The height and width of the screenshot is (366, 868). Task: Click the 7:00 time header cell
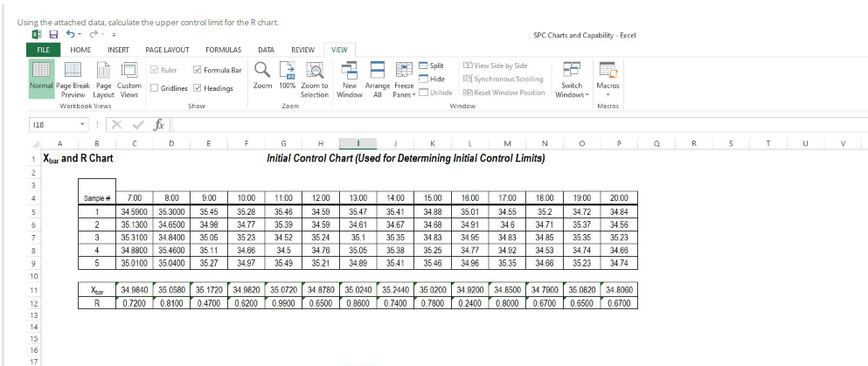click(x=134, y=198)
